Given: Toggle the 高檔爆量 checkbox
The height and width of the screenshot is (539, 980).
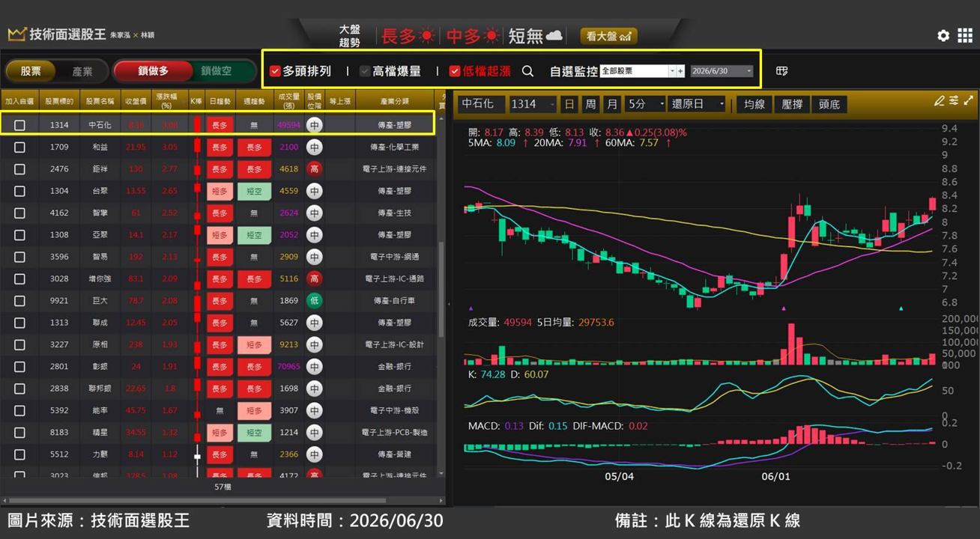Looking at the screenshot, I should click(x=365, y=71).
